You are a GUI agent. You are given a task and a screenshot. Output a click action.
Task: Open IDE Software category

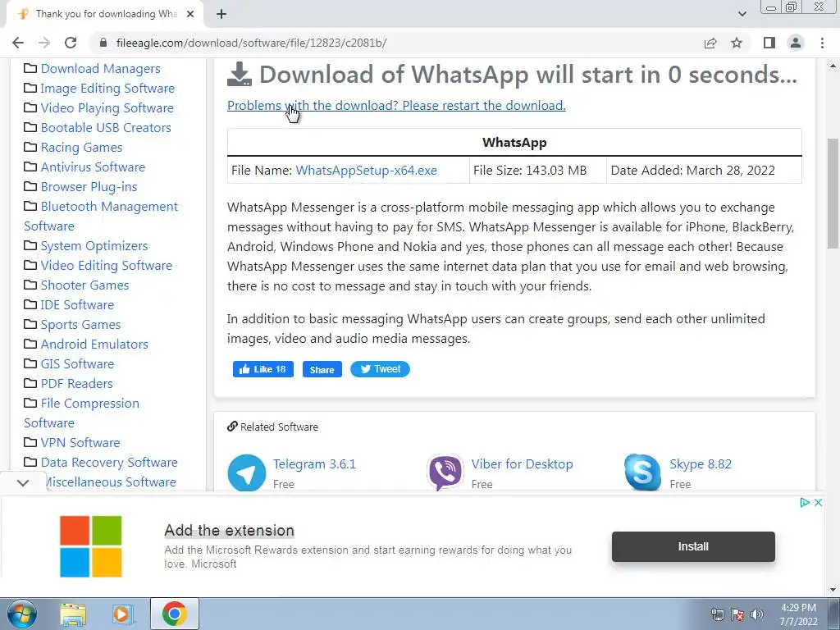(77, 305)
